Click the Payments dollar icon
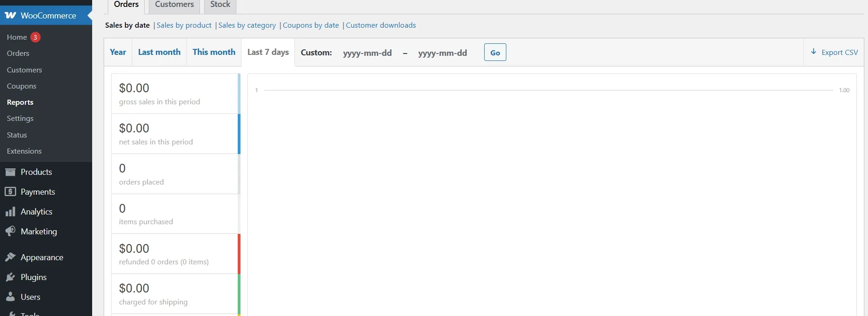The image size is (868, 316). click(x=10, y=191)
